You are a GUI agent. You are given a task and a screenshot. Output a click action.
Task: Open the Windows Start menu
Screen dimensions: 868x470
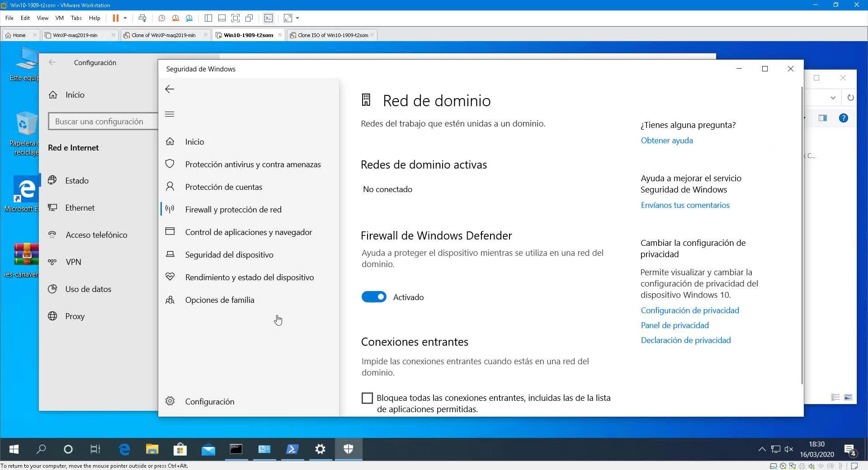coord(14,449)
